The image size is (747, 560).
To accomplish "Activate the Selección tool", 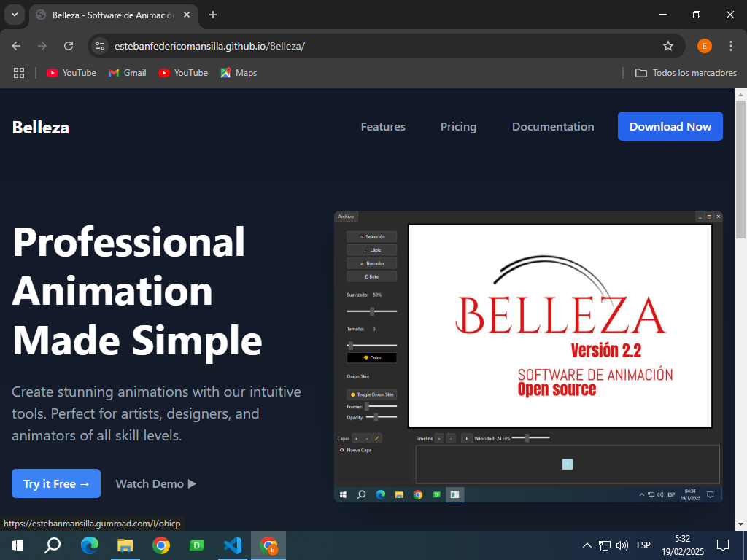I will (372, 236).
